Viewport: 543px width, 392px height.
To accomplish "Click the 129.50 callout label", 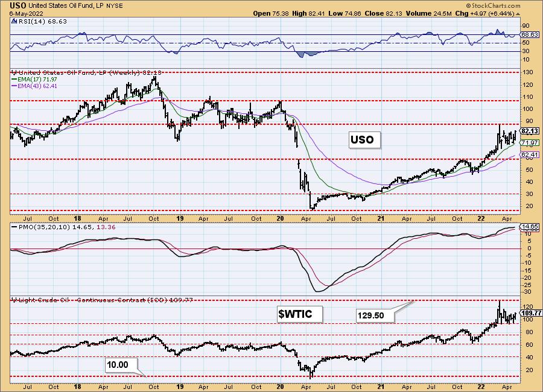I will coord(375,315).
